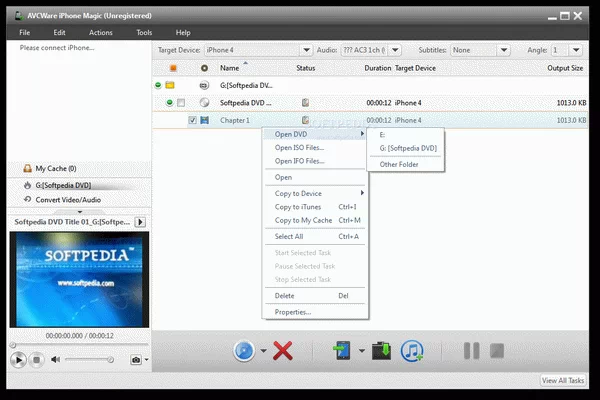The height and width of the screenshot is (400, 600).
Task: Select Convert Video/Audio in left panel
Action: pyautogui.click(x=69, y=199)
